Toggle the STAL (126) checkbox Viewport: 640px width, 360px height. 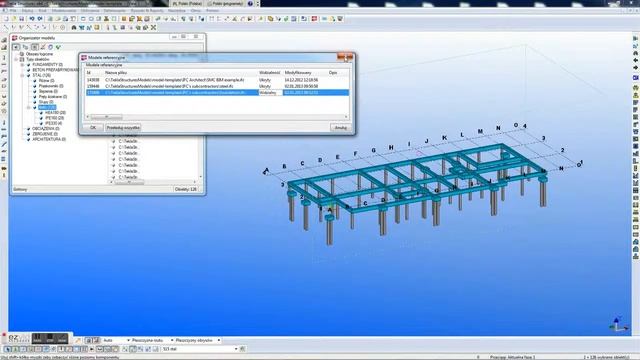29,76
